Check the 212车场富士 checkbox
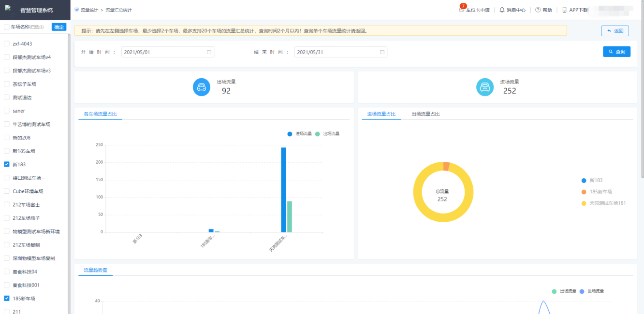This screenshot has height=314, width=644. coord(7,204)
